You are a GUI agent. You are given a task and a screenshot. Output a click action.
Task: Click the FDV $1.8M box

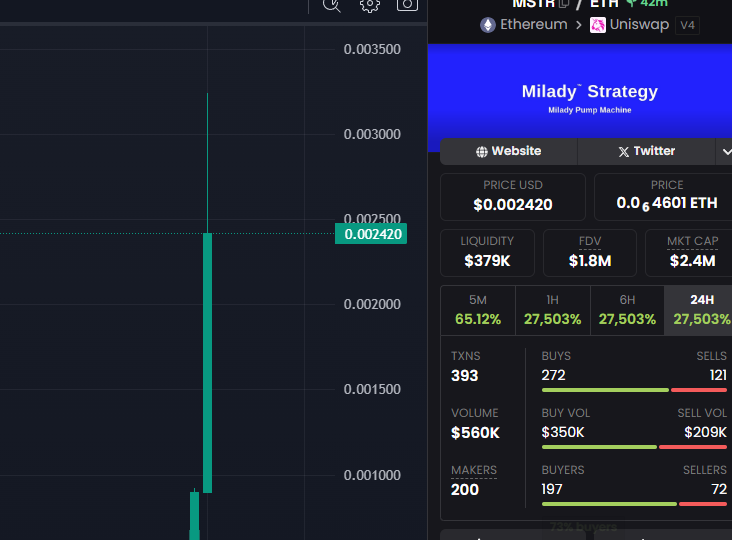tap(590, 253)
